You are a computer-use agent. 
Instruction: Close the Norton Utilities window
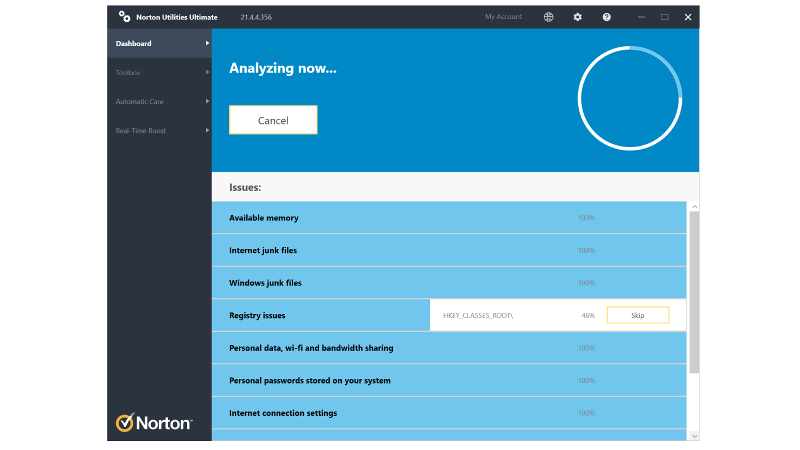[x=688, y=17]
